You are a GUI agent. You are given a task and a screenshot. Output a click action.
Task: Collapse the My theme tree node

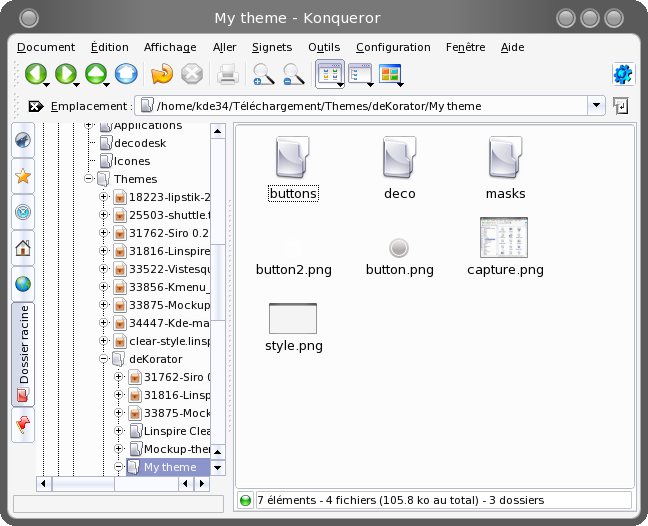(119, 467)
